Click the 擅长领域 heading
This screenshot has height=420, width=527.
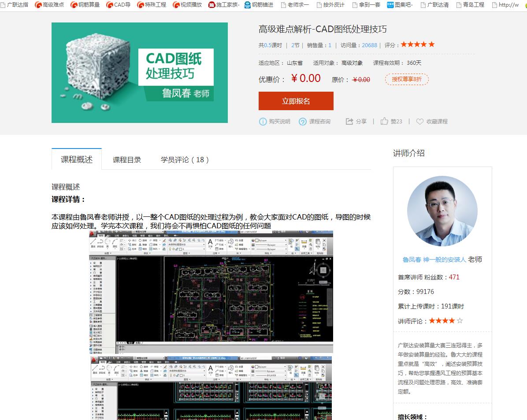(x=412, y=416)
